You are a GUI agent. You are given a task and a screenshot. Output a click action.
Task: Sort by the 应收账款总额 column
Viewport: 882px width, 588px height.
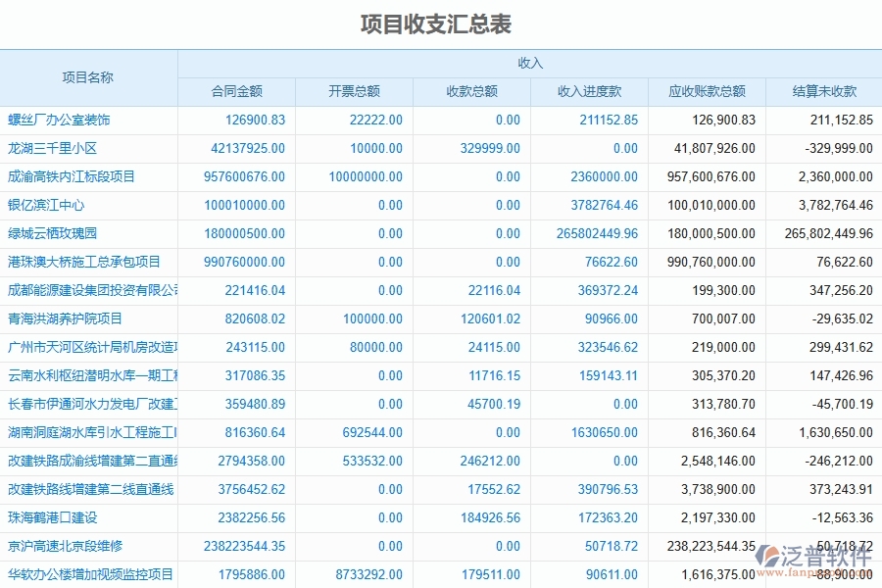coord(706,91)
